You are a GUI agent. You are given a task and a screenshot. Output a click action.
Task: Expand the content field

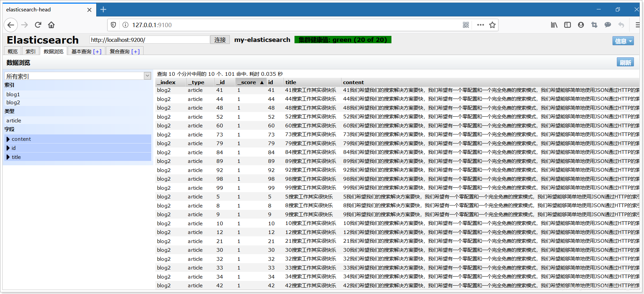78,139
